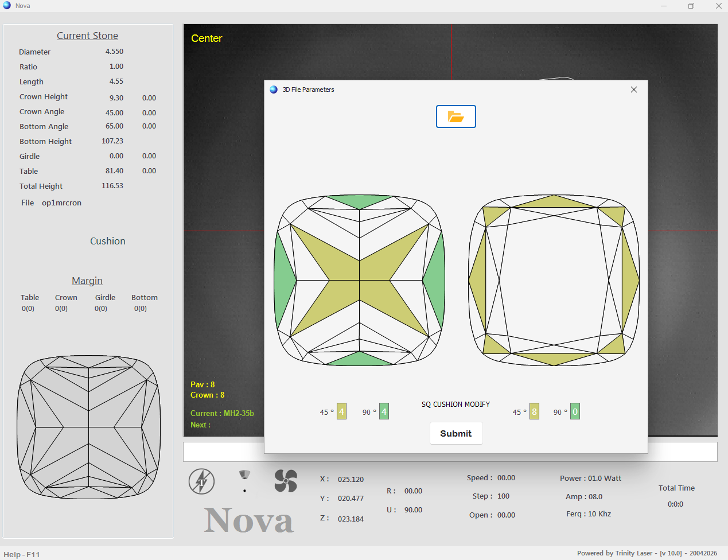
Task: Click the laser power lightning icon
Action: [201, 481]
